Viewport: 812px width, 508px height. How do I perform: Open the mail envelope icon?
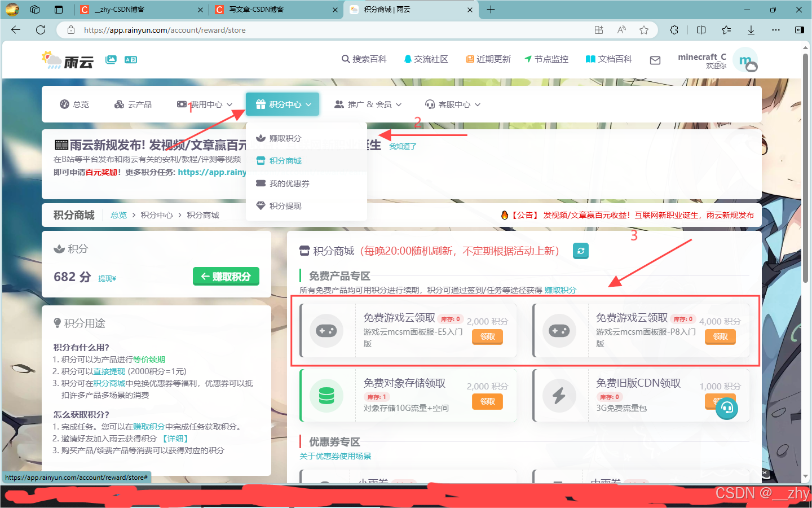pyautogui.click(x=655, y=60)
